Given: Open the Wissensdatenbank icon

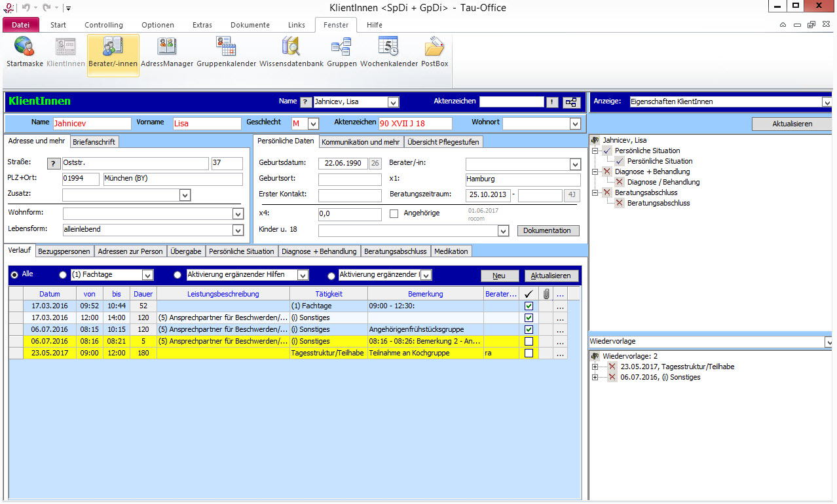Looking at the screenshot, I should [291, 52].
